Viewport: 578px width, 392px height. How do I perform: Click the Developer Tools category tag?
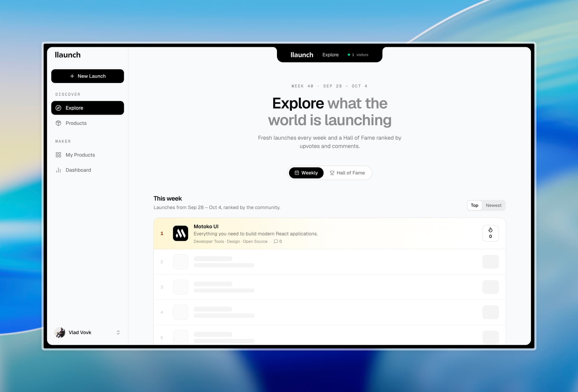click(x=209, y=241)
